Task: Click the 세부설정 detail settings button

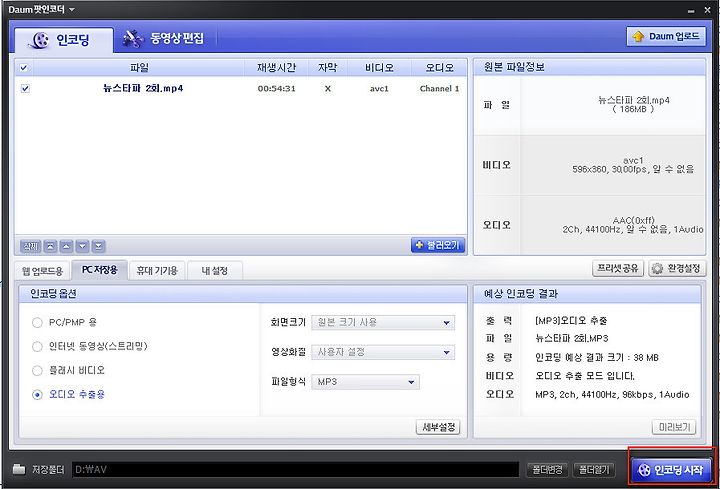Action: [x=438, y=427]
